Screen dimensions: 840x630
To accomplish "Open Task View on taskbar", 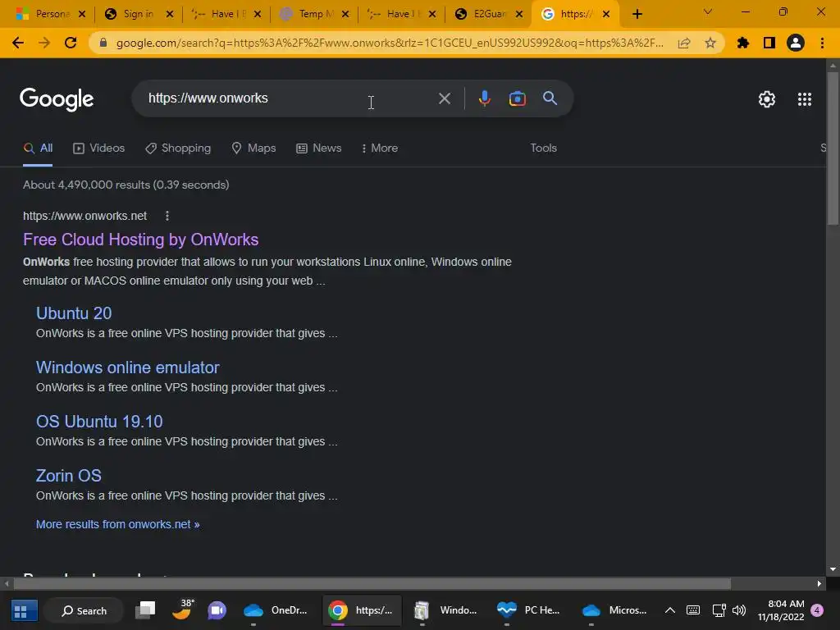I will 145,610.
